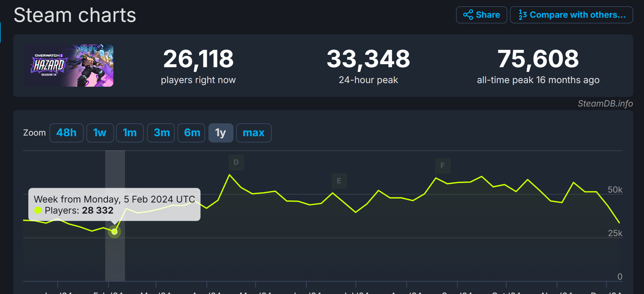Click the 26,118 players right now figure
The height and width of the screenshot is (294, 644).
pyautogui.click(x=198, y=59)
